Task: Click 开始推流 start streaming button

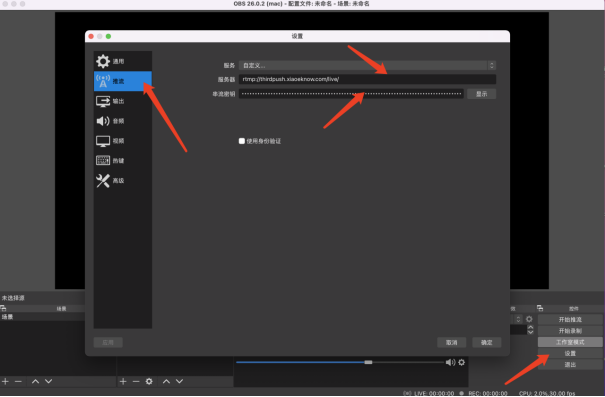Action: pyautogui.click(x=570, y=319)
